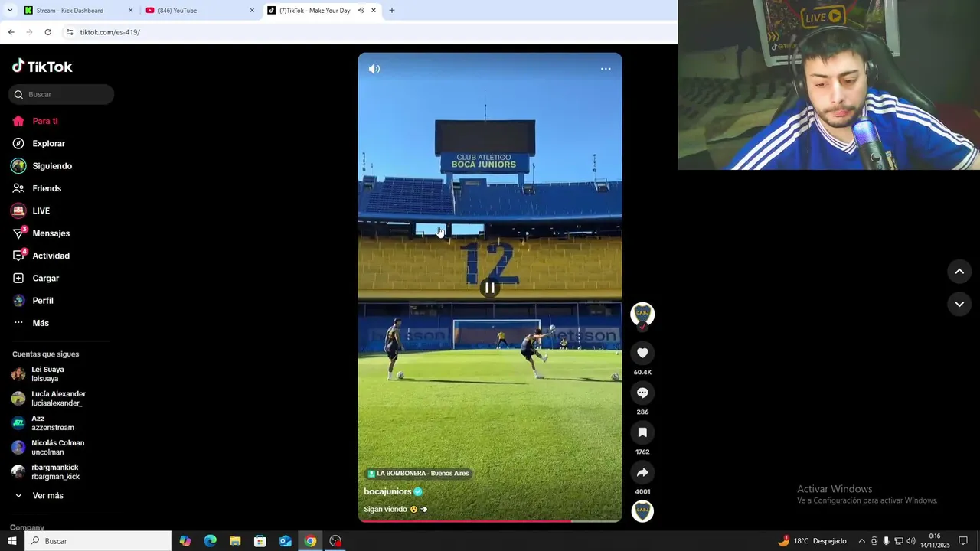Image resolution: width=980 pixels, height=551 pixels.
Task: Go to the Siguiendo feed
Action: [42, 166]
